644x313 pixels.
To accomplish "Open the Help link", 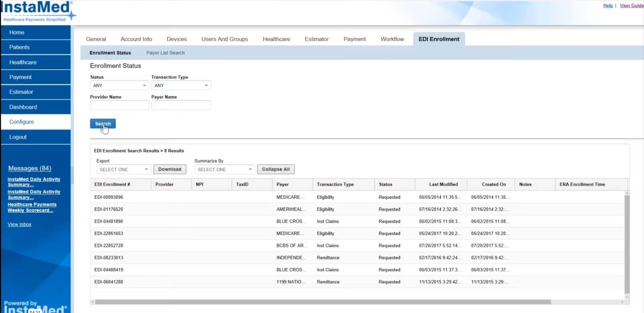I will coord(608,6).
